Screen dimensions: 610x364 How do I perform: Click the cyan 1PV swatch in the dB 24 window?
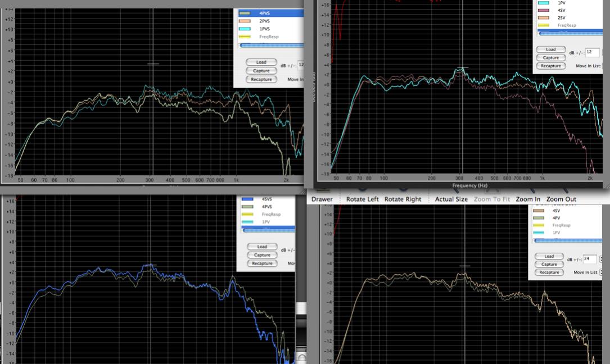click(x=539, y=233)
